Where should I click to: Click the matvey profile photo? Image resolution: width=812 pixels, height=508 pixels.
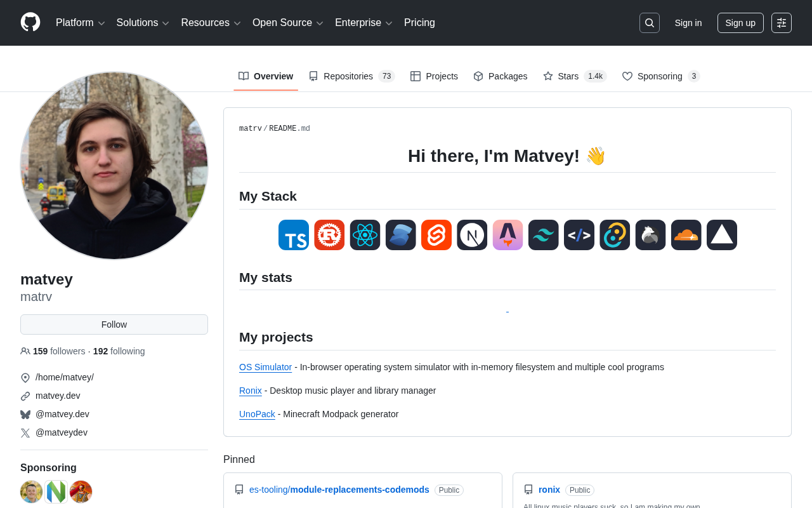point(114,165)
